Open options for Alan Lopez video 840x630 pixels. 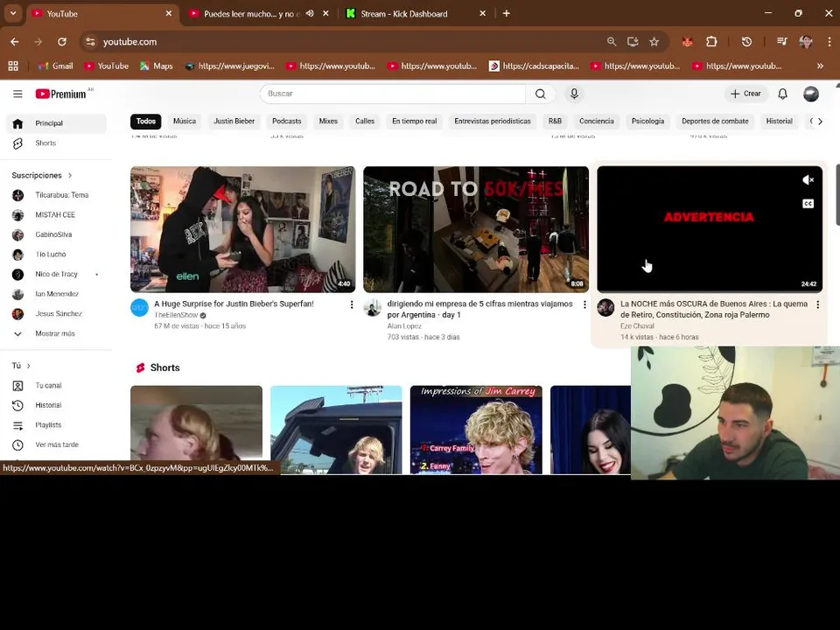tap(584, 304)
